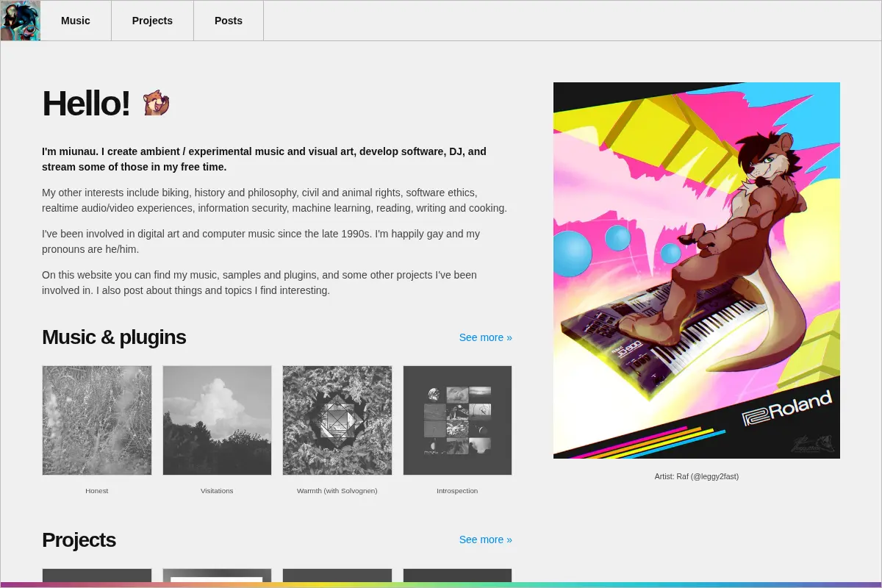Click the Visitations caption text

pyautogui.click(x=217, y=490)
